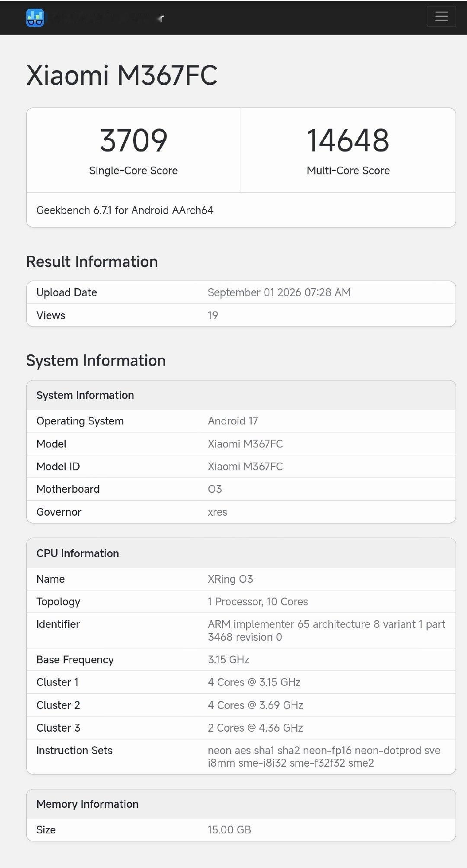The image size is (467, 868).
Task: Click 2 Cores @ 4.36 GHz value
Action: 256,728
